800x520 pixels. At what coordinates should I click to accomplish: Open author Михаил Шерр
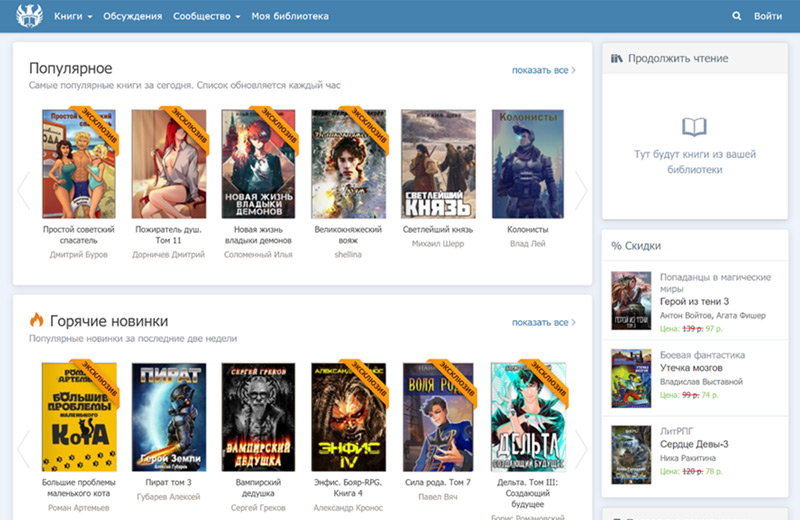[438, 244]
